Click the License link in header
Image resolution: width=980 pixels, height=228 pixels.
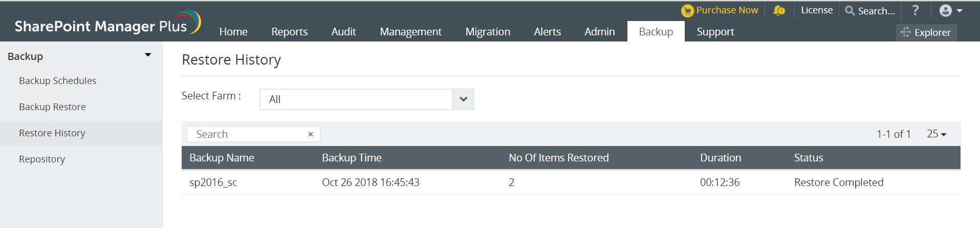pyautogui.click(x=817, y=10)
